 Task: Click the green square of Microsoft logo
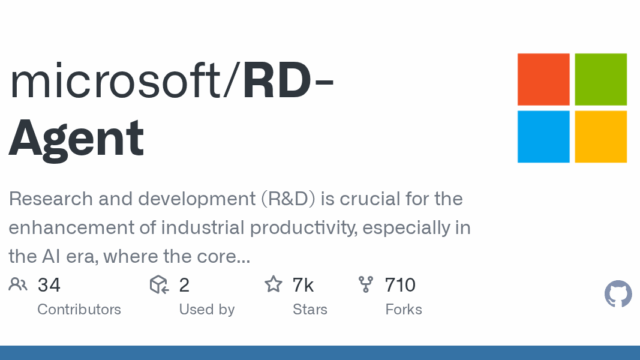click(x=601, y=79)
